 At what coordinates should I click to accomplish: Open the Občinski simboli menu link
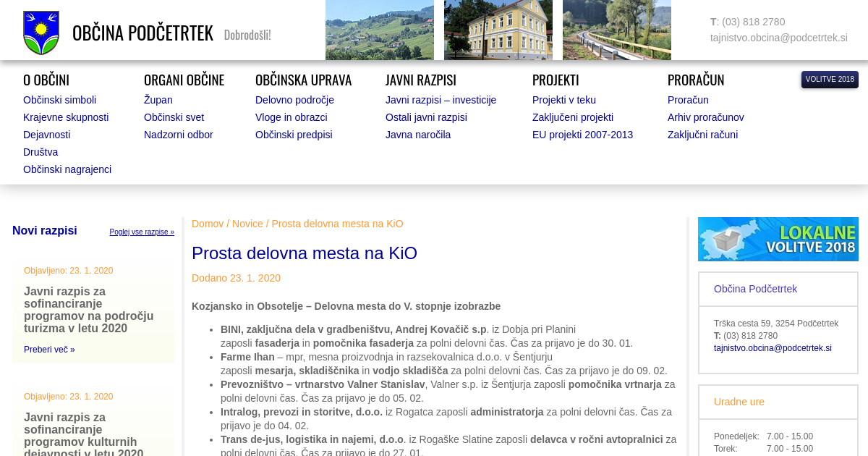tap(59, 100)
